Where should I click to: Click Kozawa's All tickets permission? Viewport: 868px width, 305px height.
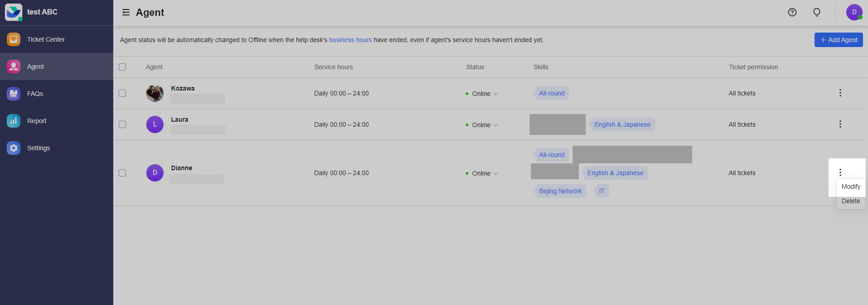point(742,93)
